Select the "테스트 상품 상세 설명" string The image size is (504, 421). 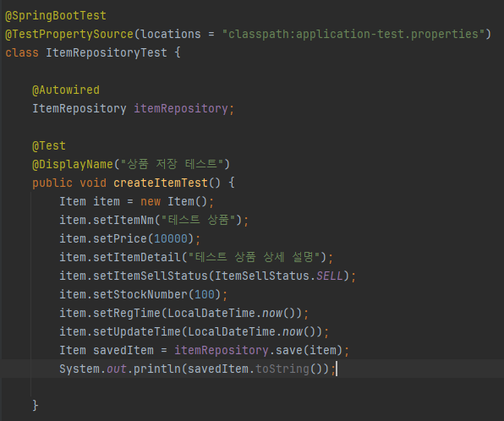click(254, 258)
